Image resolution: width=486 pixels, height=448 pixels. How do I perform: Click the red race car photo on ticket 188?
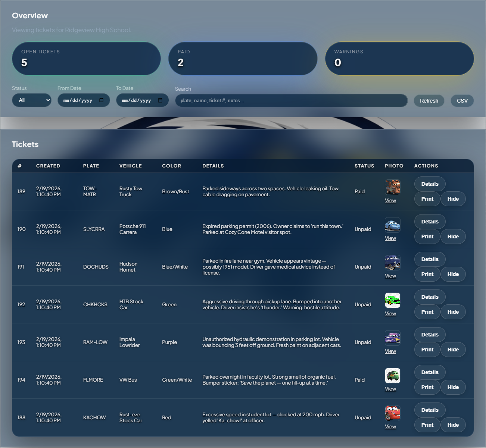392,413
